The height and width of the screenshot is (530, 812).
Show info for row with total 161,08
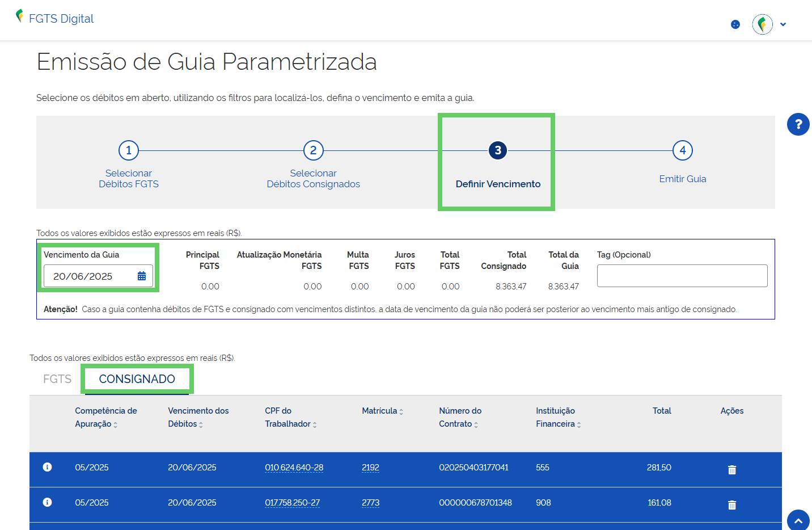point(48,502)
